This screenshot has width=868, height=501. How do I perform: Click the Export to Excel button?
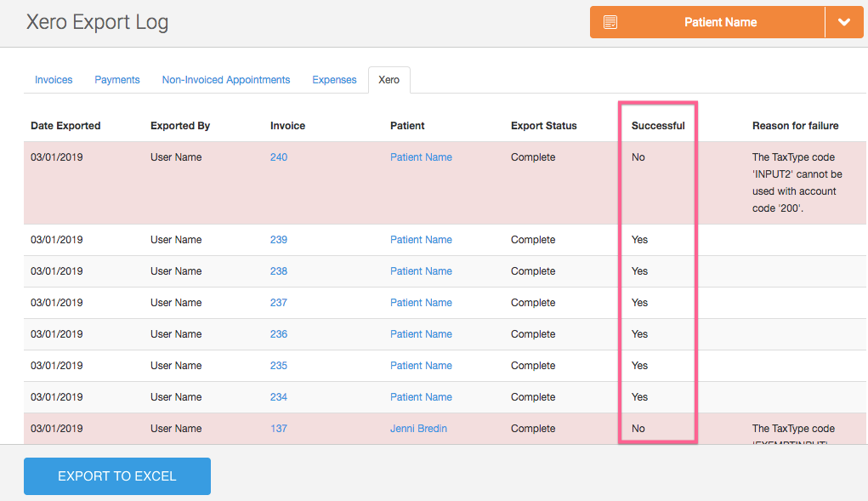coord(117,476)
